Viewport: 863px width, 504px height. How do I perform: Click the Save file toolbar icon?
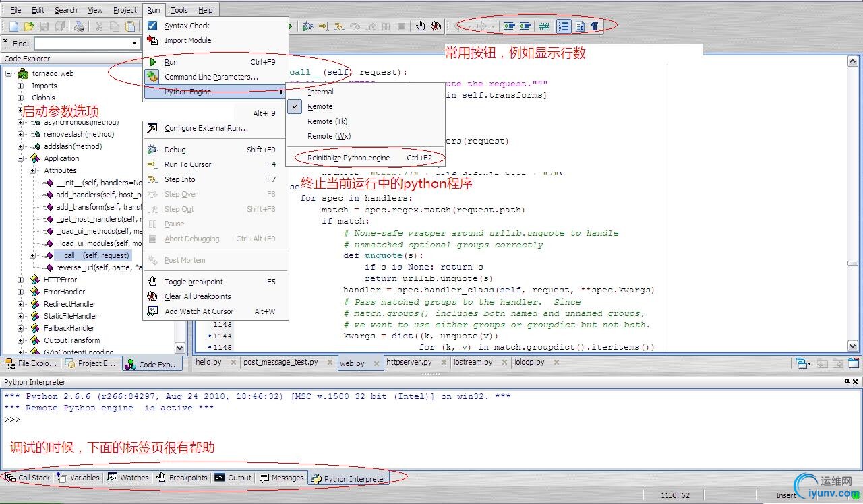(x=44, y=26)
